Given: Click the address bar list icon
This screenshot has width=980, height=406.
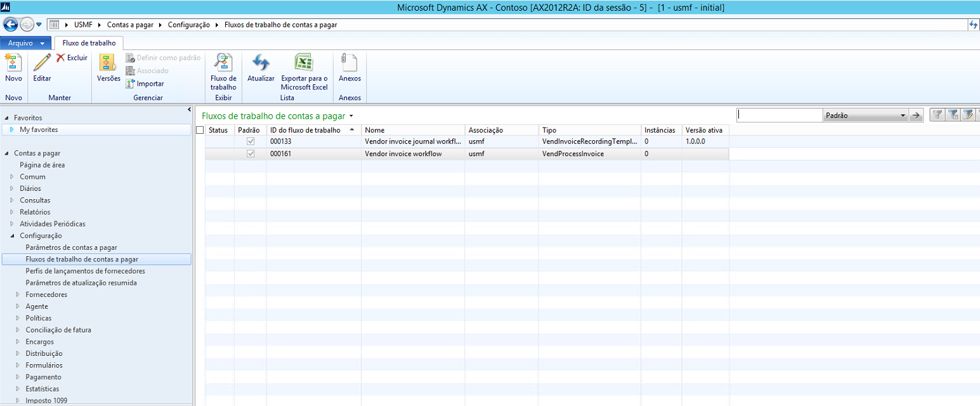Looking at the screenshot, I should (55, 25).
